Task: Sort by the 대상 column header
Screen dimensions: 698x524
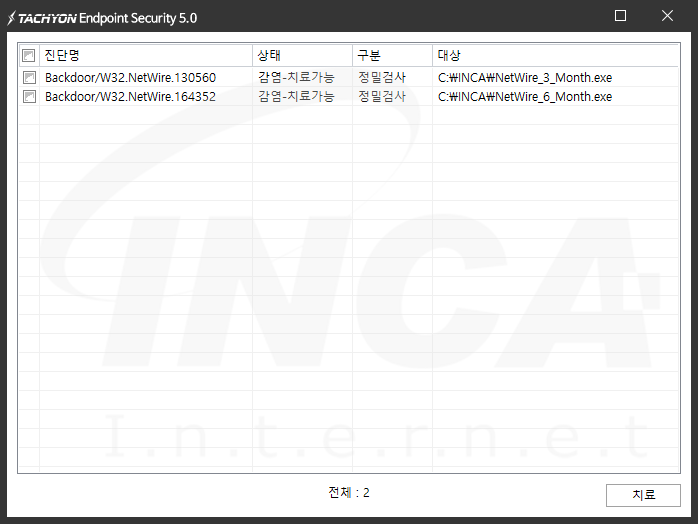Action: click(556, 55)
